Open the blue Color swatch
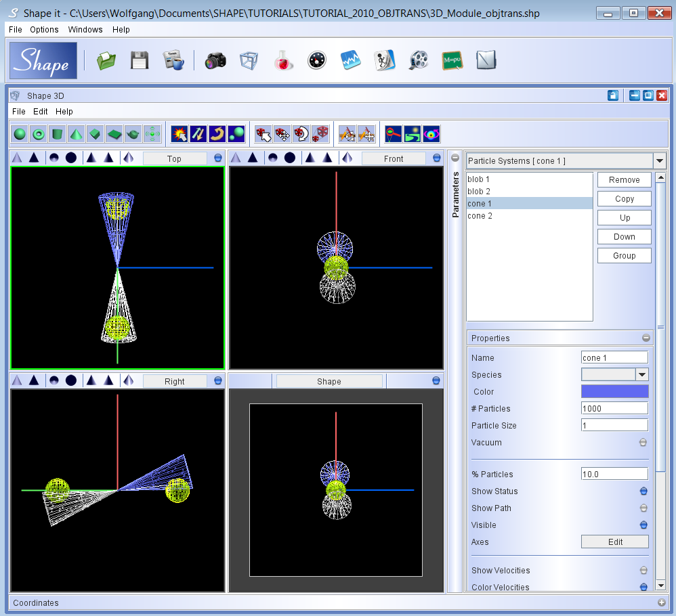Screen dimensions: 676x616 pos(615,391)
